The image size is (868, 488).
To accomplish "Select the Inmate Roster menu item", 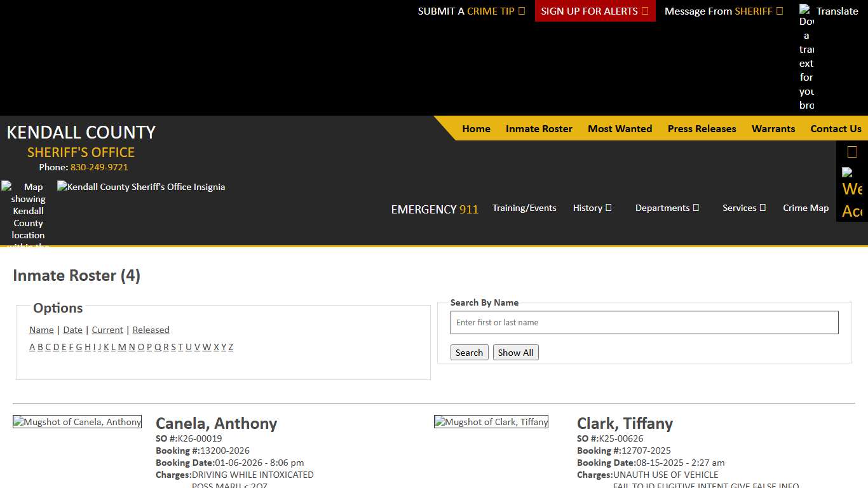I will [539, 128].
